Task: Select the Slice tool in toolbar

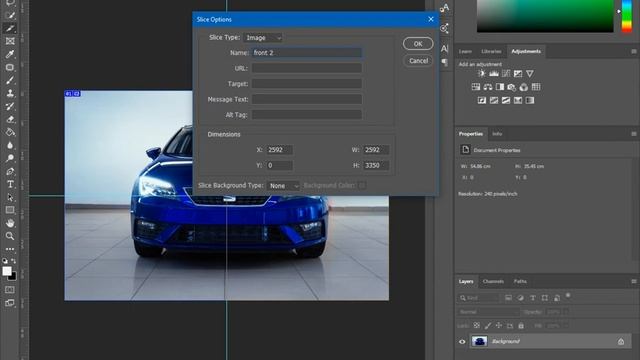Action: (10, 28)
